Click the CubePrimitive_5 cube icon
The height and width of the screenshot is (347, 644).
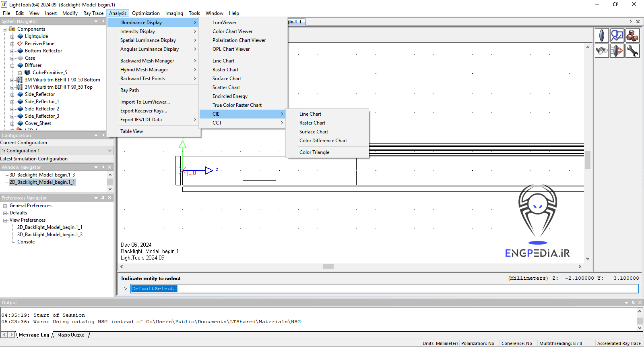[28, 73]
